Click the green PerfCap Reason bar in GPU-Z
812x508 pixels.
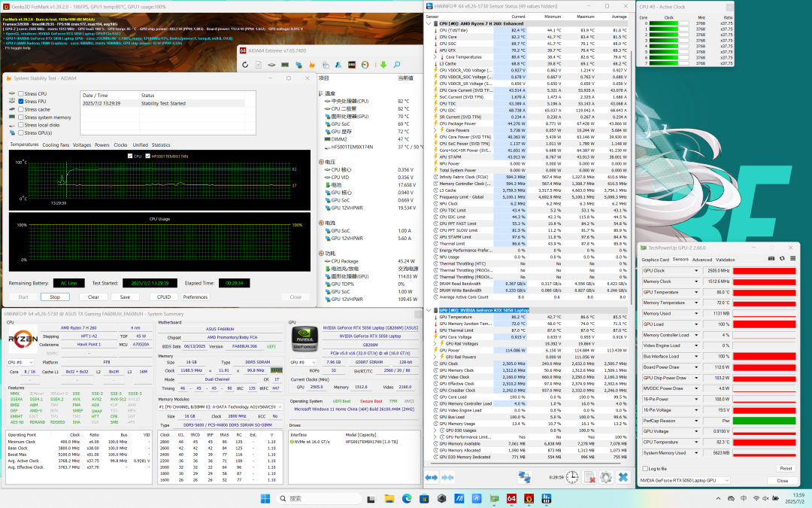pyautogui.click(x=765, y=421)
